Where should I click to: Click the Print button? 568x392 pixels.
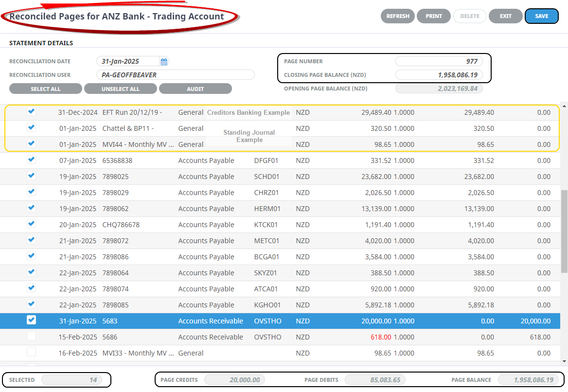coord(434,16)
